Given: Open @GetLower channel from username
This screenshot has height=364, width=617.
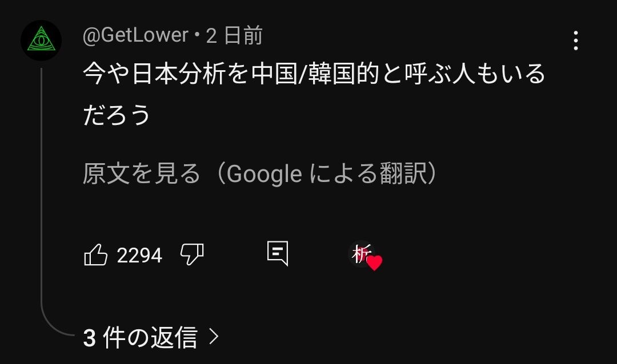Looking at the screenshot, I should click(x=135, y=35).
